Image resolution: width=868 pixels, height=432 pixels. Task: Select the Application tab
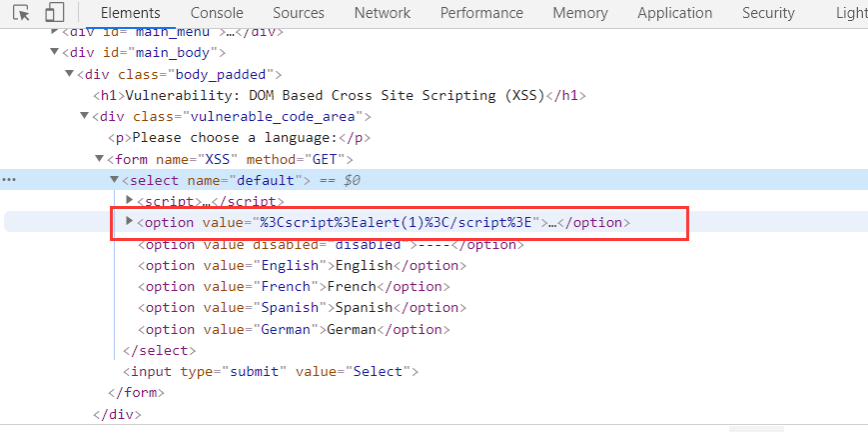pos(674,13)
